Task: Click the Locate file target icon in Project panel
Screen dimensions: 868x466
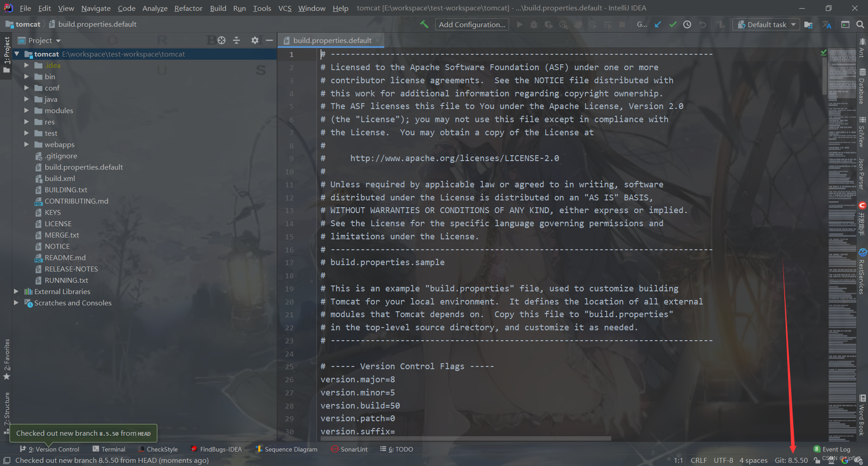Action: pos(222,40)
